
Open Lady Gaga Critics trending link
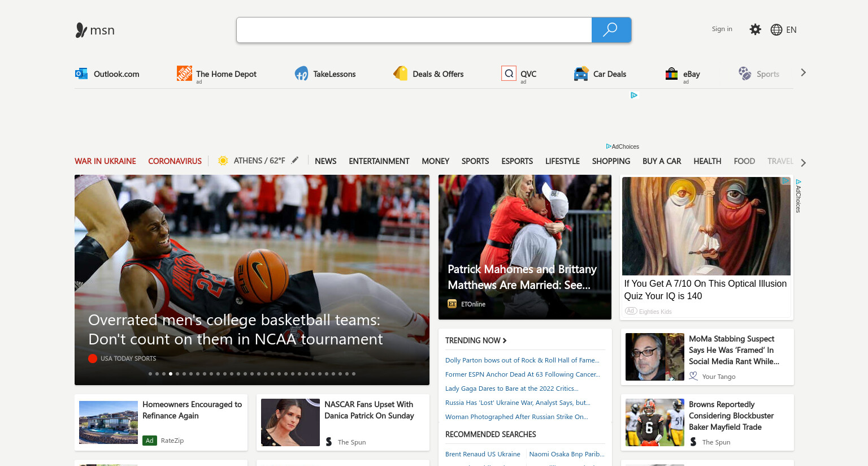click(x=512, y=389)
